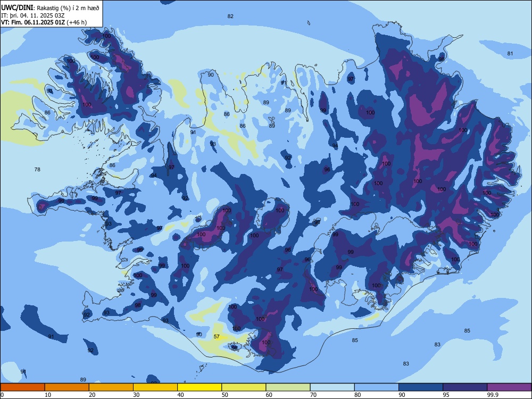
Task: Click the "VT: Fim. 06.11.2025 01Z (+46 h)" line
Action: 44,22
